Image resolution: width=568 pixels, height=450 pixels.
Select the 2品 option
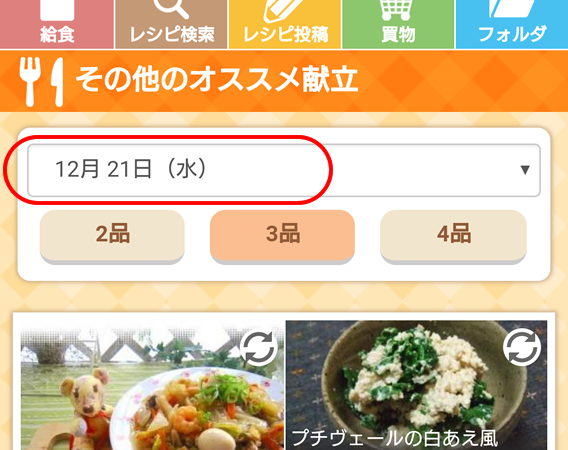click(x=112, y=236)
